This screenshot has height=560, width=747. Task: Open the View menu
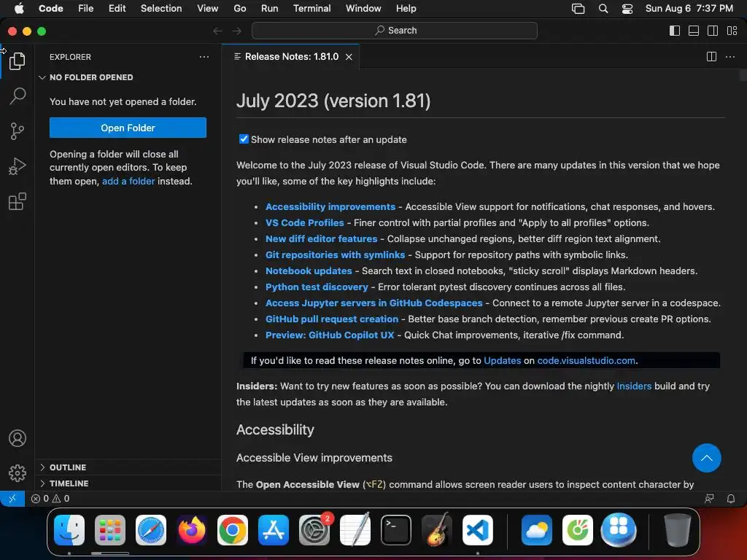[x=207, y=9]
